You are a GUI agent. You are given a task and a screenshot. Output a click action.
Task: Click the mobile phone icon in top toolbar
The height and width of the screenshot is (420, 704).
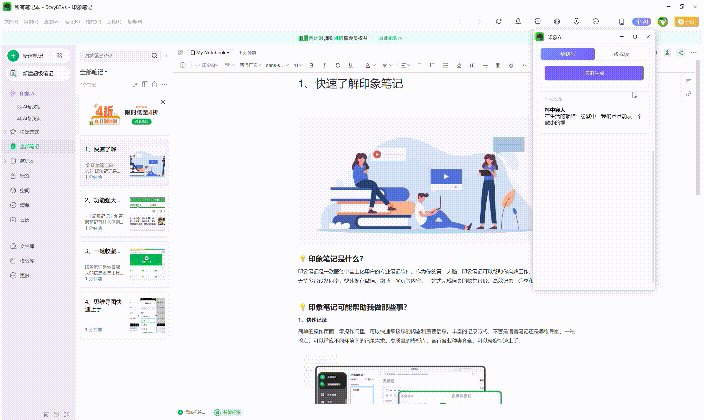coord(621,22)
